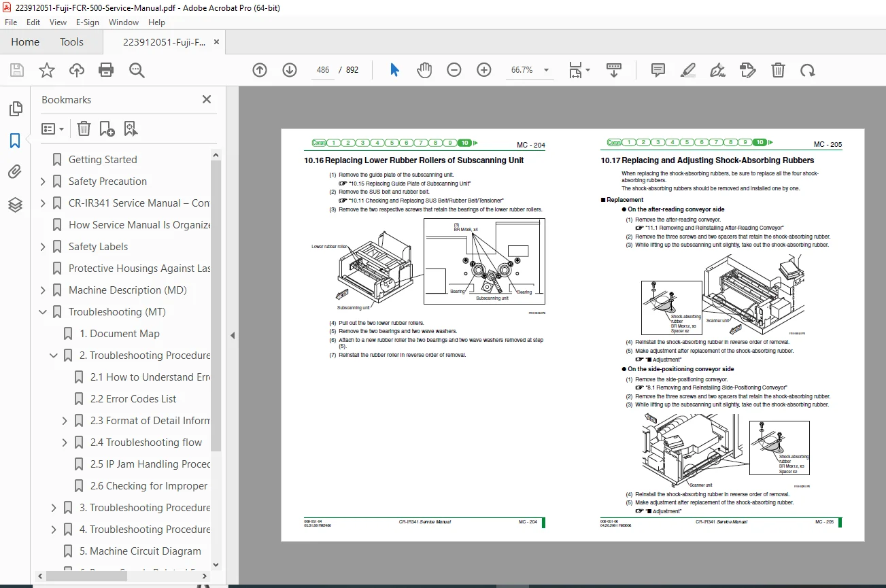
Task: Open the How Service Manual Is Organized bookmark
Action: pos(139,225)
